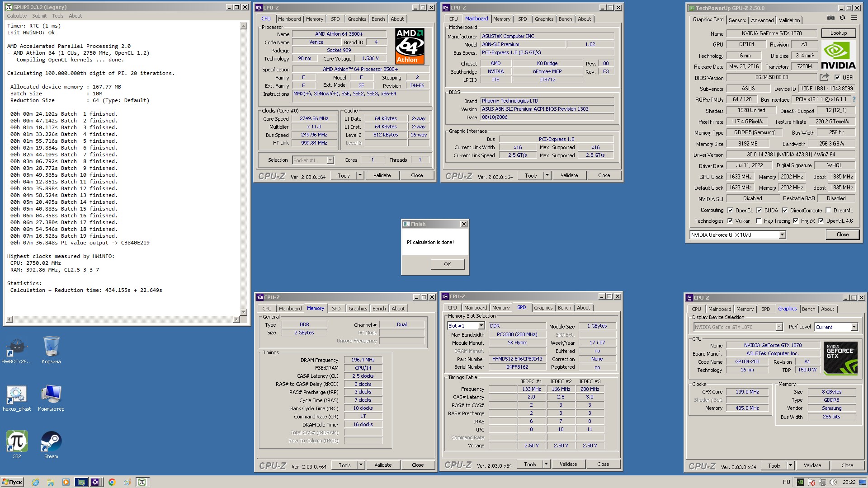This screenshot has width=868, height=488.
Task: Toggle the CUDA checkbox
Action: click(759, 210)
